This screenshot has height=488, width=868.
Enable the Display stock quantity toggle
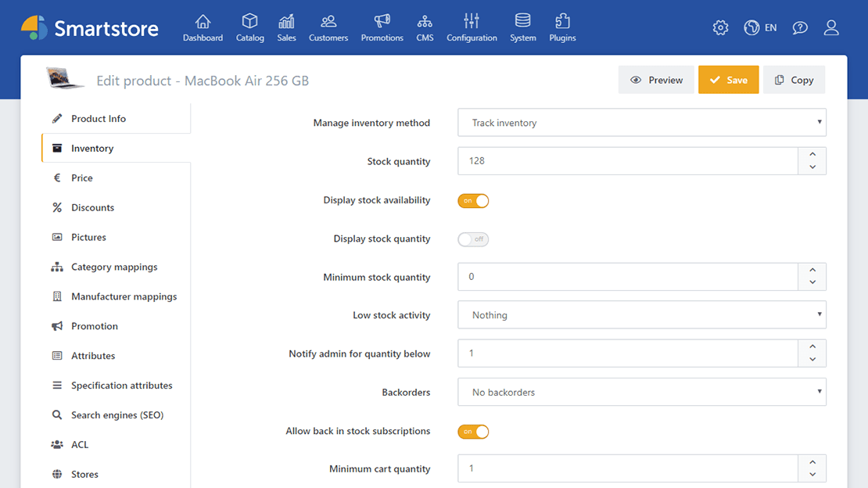pyautogui.click(x=473, y=239)
